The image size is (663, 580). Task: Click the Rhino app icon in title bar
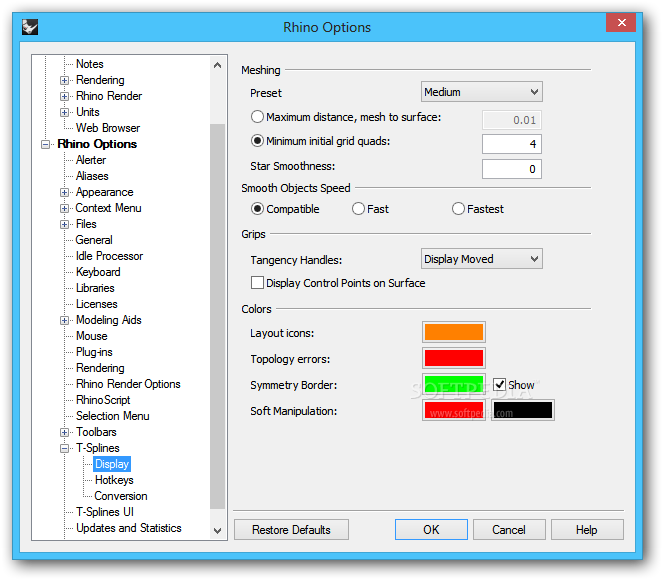pyautogui.click(x=30, y=27)
